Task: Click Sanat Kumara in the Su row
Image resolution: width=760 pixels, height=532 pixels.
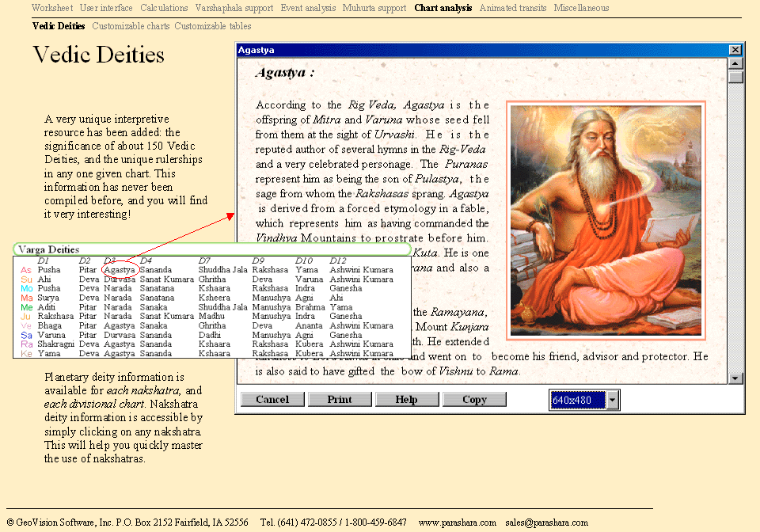Action: click(167, 279)
